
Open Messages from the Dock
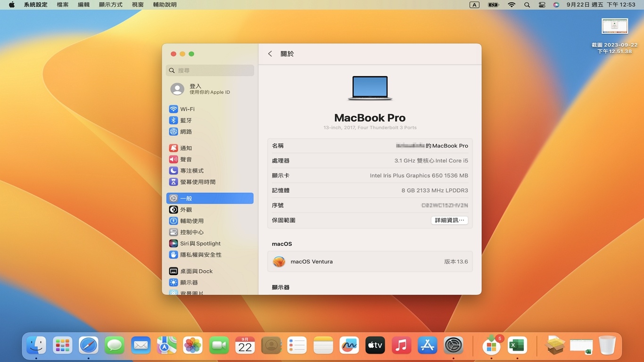point(115,346)
